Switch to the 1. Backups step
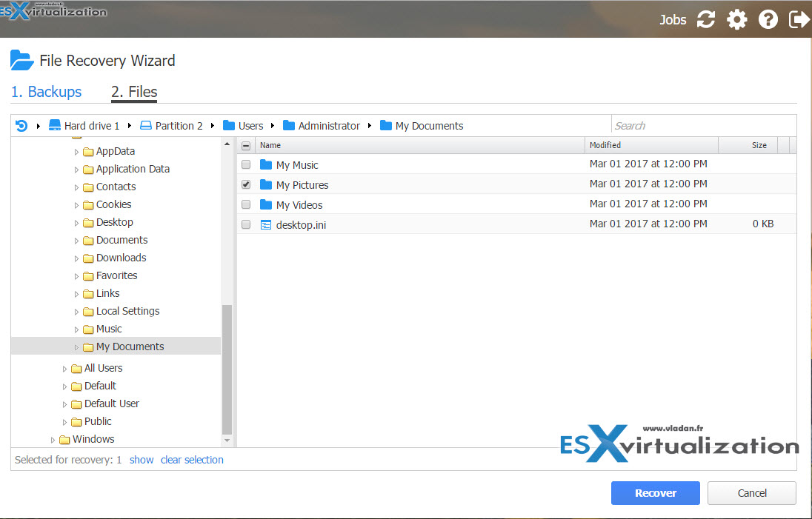 click(x=46, y=92)
